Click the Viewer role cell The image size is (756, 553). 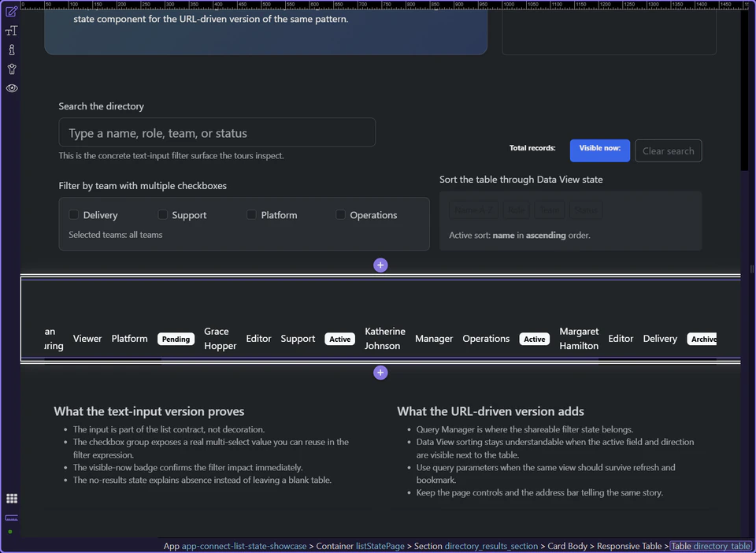87,339
